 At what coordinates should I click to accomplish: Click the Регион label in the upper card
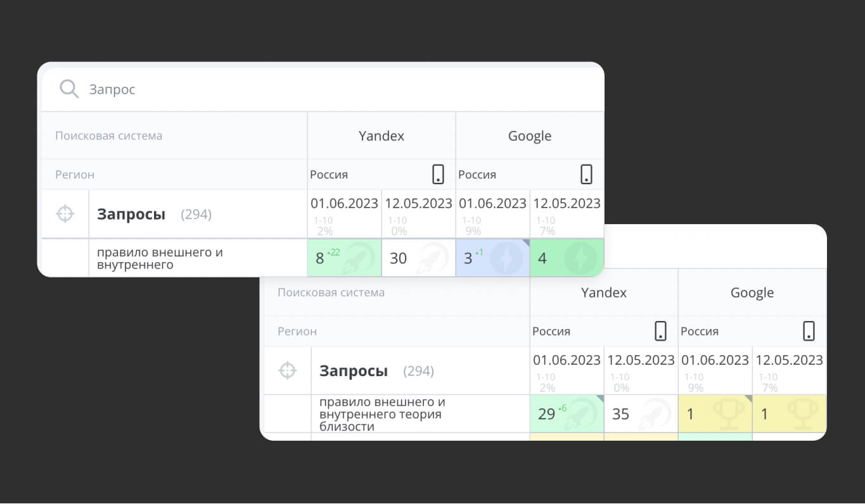tap(75, 175)
